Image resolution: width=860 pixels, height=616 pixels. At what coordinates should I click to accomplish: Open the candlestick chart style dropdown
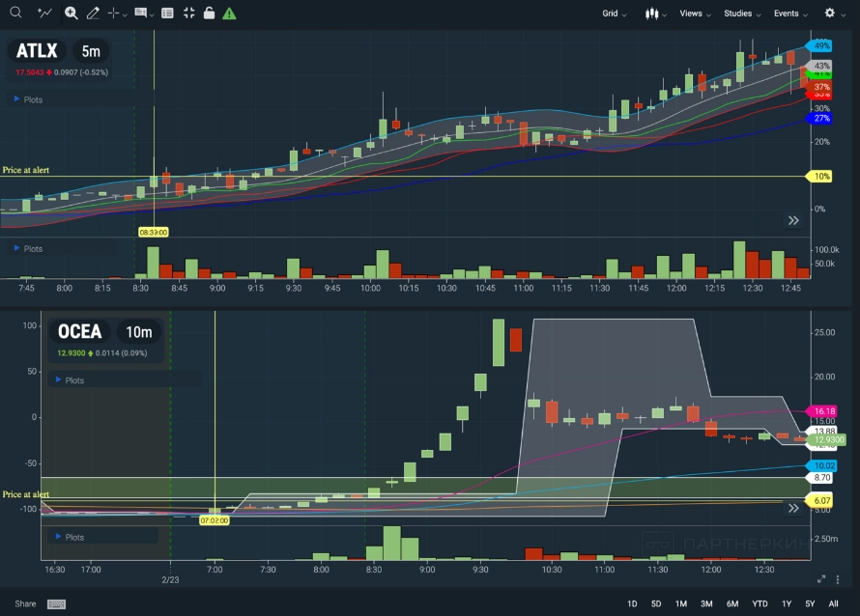tap(655, 14)
